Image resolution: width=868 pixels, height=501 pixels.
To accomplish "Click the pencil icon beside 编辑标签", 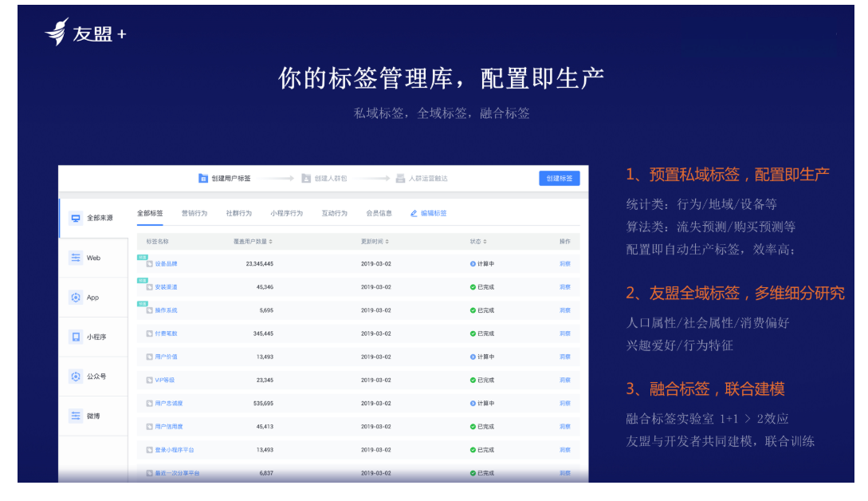I will pyautogui.click(x=414, y=214).
